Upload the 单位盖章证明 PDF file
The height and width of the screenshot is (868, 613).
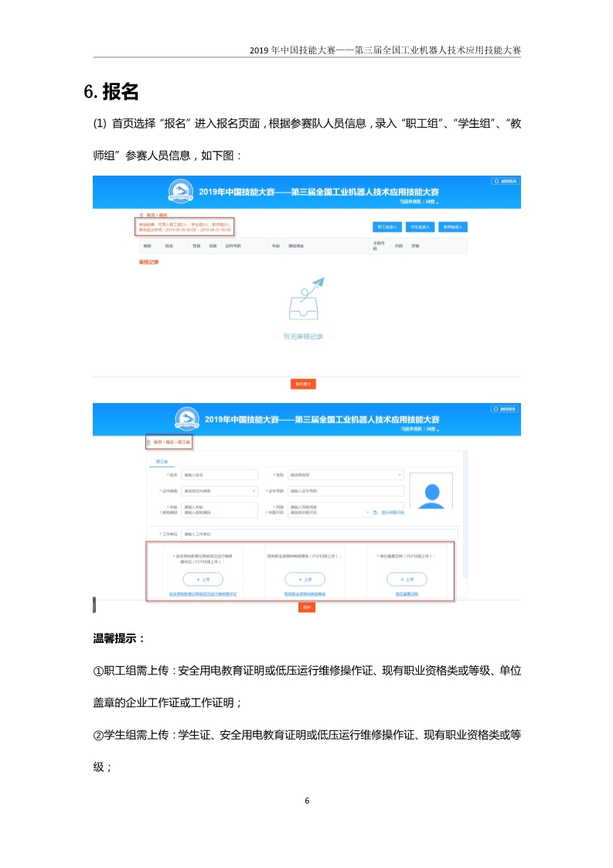(407, 579)
